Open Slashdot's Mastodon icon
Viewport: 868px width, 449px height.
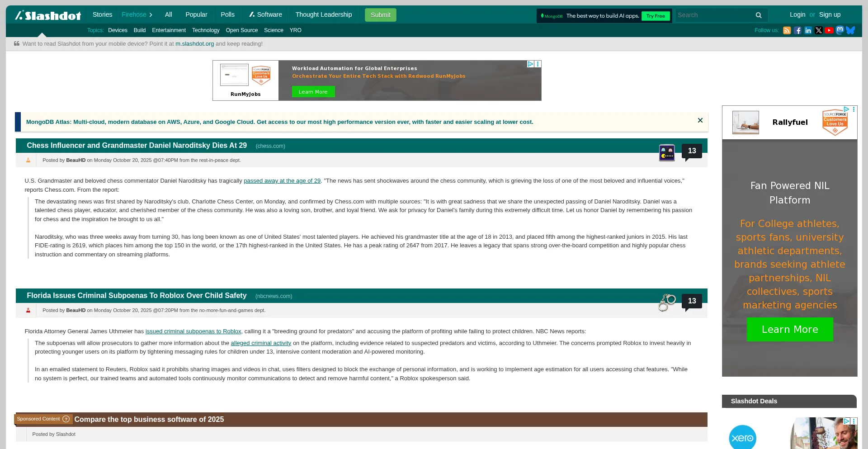[840, 30]
